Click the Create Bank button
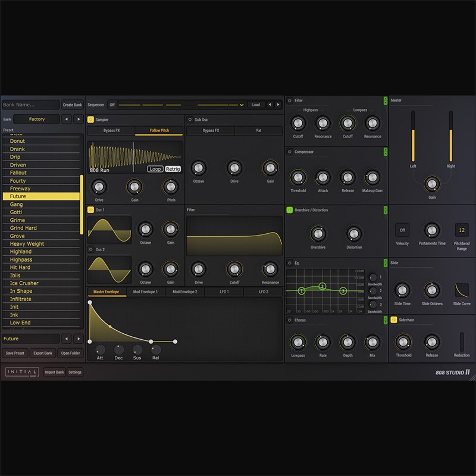 click(x=72, y=105)
